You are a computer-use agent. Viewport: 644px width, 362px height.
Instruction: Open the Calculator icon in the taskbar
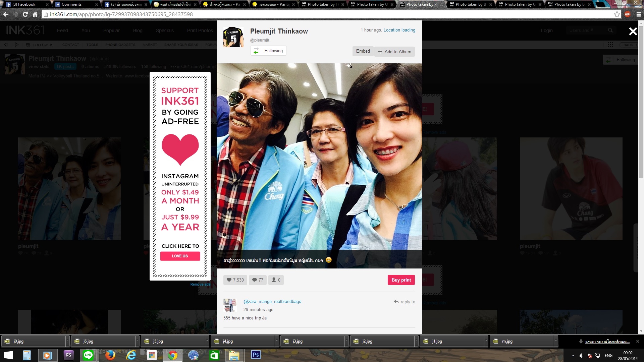pos(27,355)
